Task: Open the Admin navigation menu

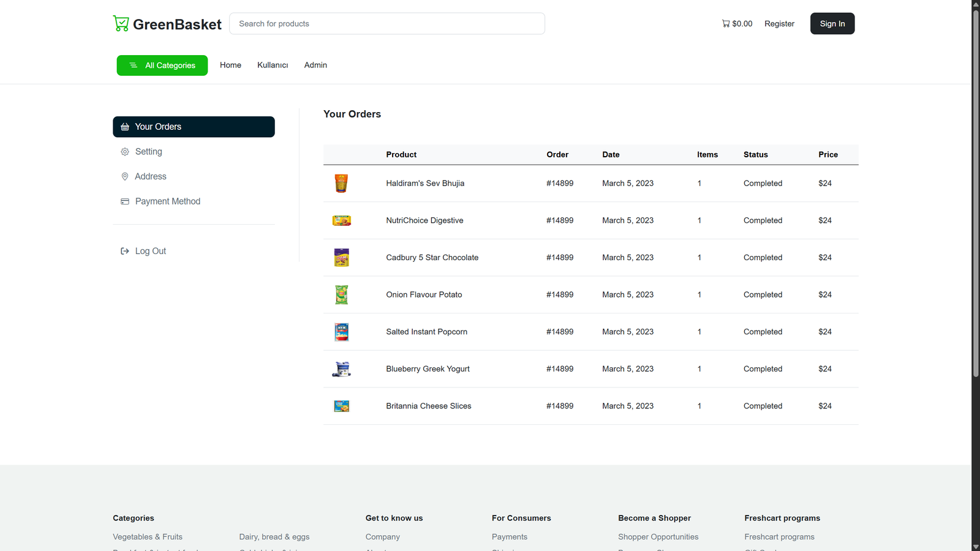Action: click(x=315, y=65)
